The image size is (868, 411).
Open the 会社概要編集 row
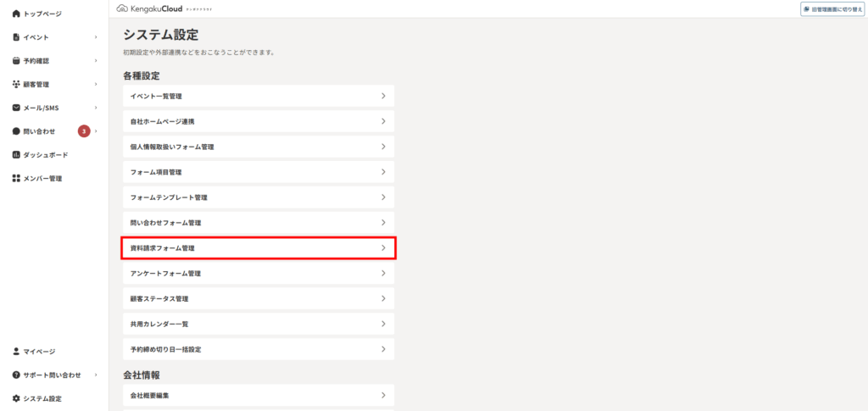259,395
